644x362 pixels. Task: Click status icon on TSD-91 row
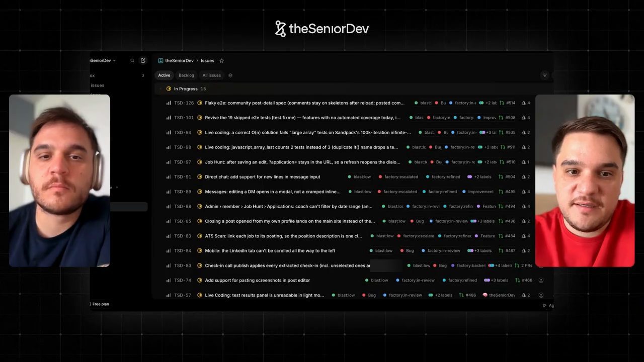(200, 177)
